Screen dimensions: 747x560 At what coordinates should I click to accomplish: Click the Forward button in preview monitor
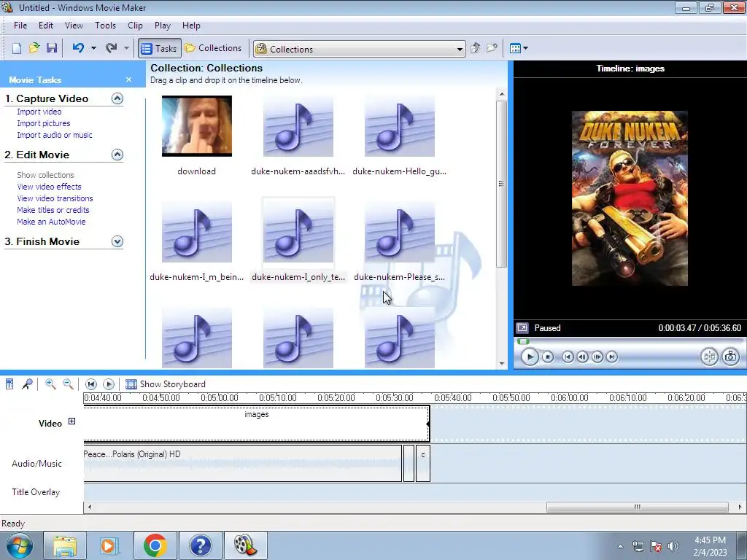tap(612, 357)
